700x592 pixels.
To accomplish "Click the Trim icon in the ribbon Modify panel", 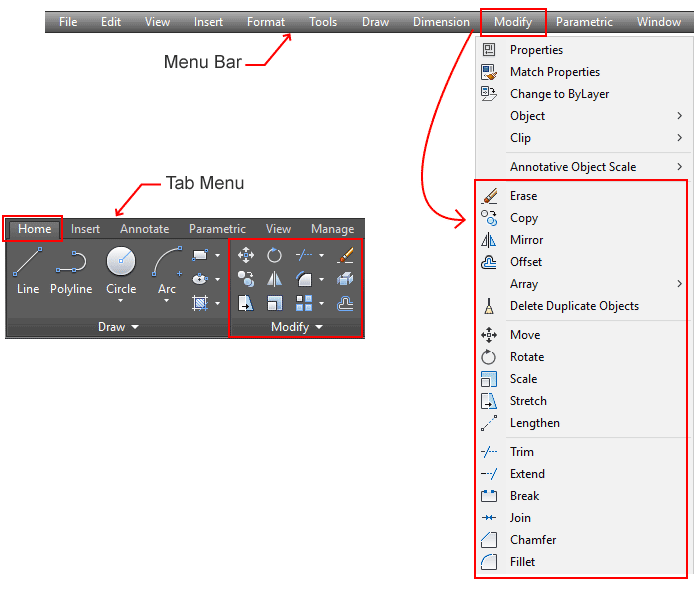I will [x=304, y=255].
